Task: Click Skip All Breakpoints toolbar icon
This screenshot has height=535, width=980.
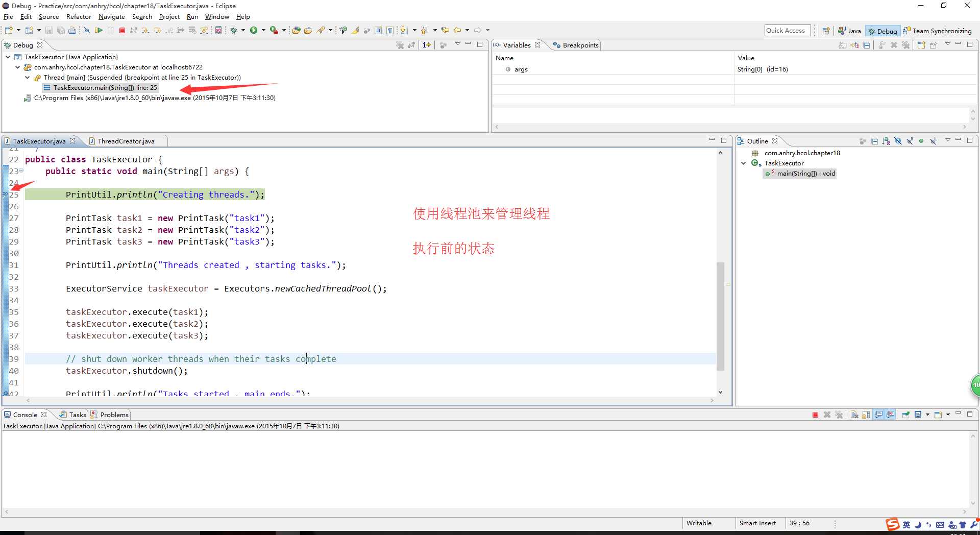Action: coord(87,30)
